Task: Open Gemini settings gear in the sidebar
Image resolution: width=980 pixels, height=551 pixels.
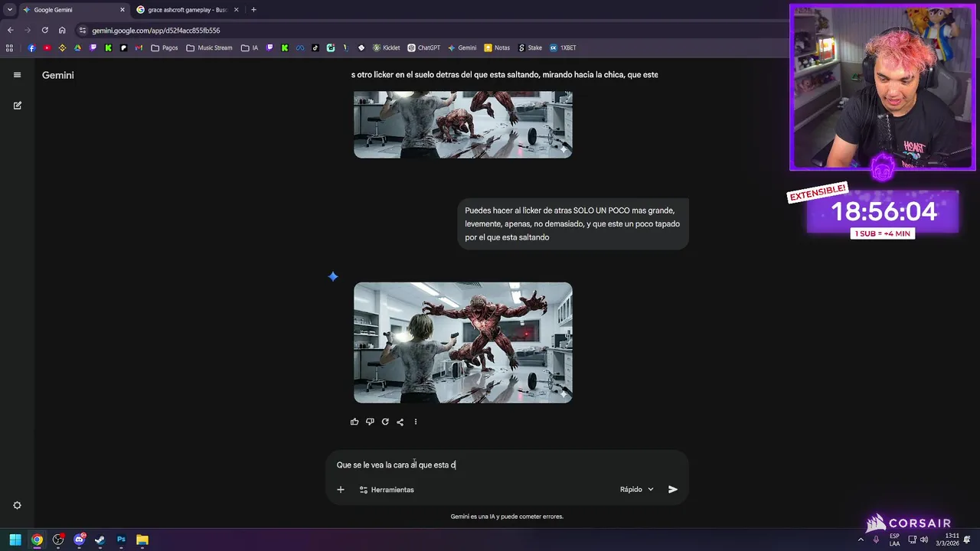Action: coord(17,505)
